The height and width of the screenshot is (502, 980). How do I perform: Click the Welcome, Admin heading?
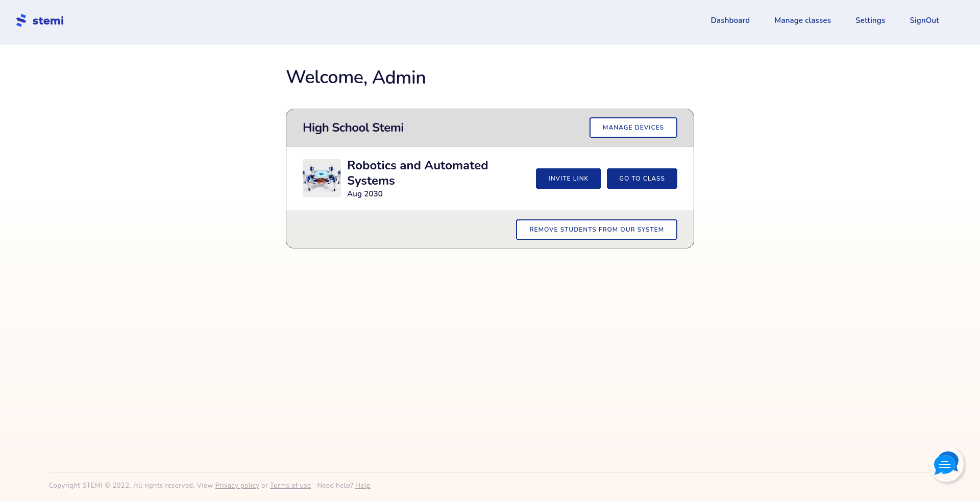tap(356, 78)
